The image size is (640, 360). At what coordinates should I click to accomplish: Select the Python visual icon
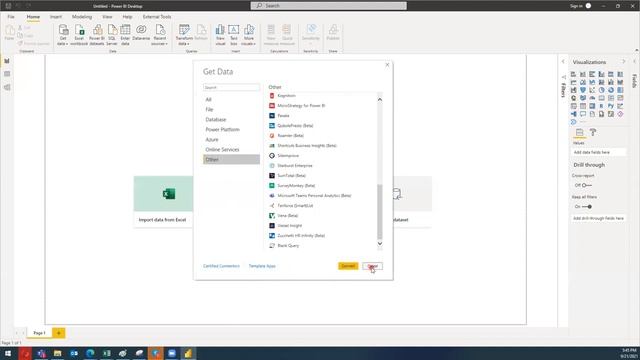click(x=611, y=106)
